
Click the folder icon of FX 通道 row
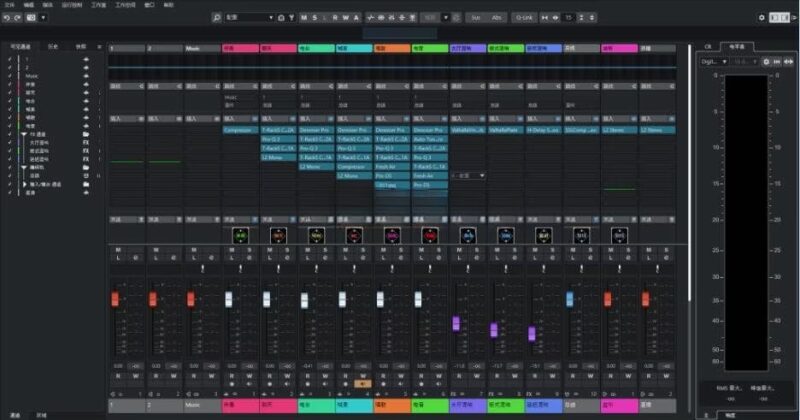(86, 135)
